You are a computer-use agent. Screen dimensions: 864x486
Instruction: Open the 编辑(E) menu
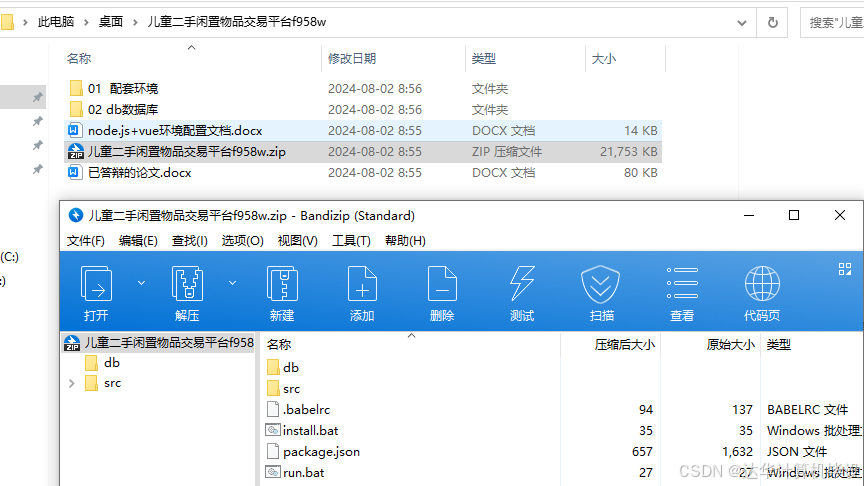[138, 241]
